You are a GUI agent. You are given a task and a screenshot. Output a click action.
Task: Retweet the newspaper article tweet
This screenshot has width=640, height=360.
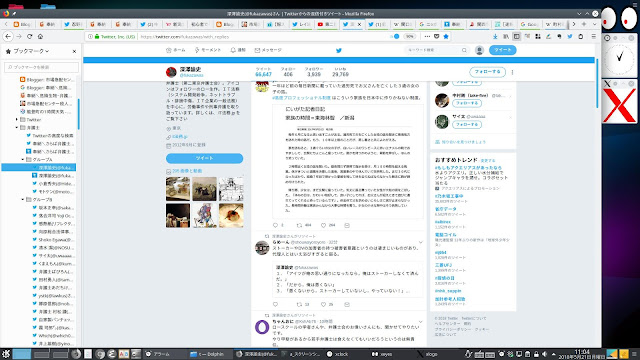(x=299, y=225)
